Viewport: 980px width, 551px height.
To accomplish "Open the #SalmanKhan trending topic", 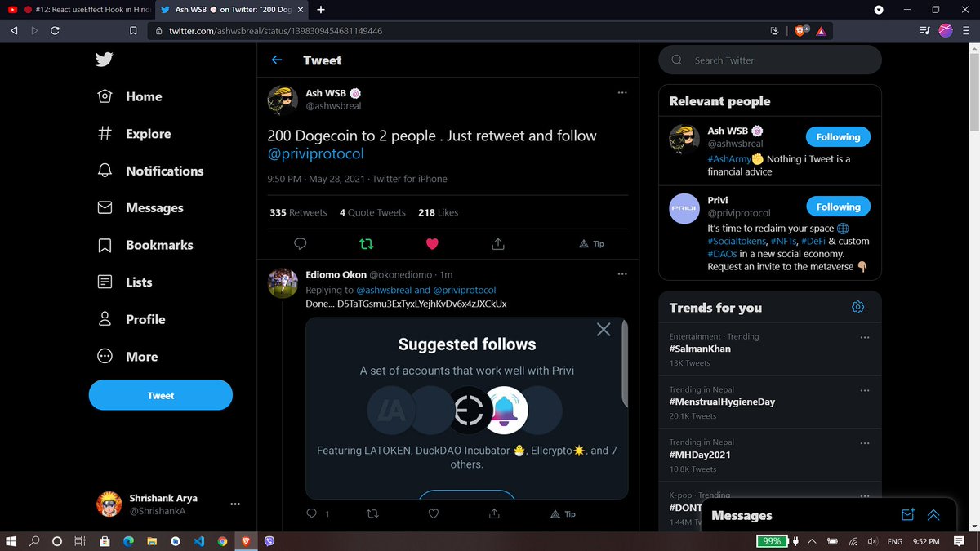I will pyautogui.click(x=700, y=349).
